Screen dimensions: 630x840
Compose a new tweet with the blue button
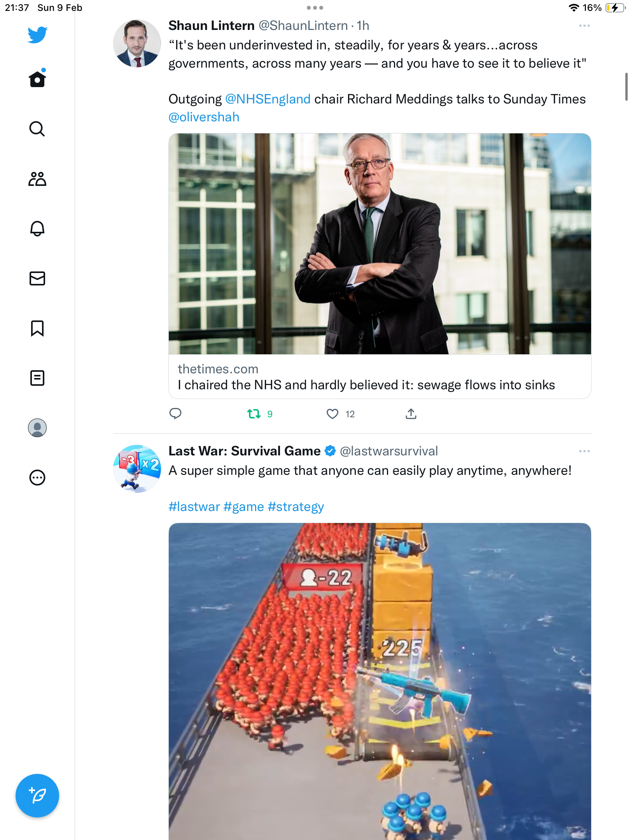37,796
